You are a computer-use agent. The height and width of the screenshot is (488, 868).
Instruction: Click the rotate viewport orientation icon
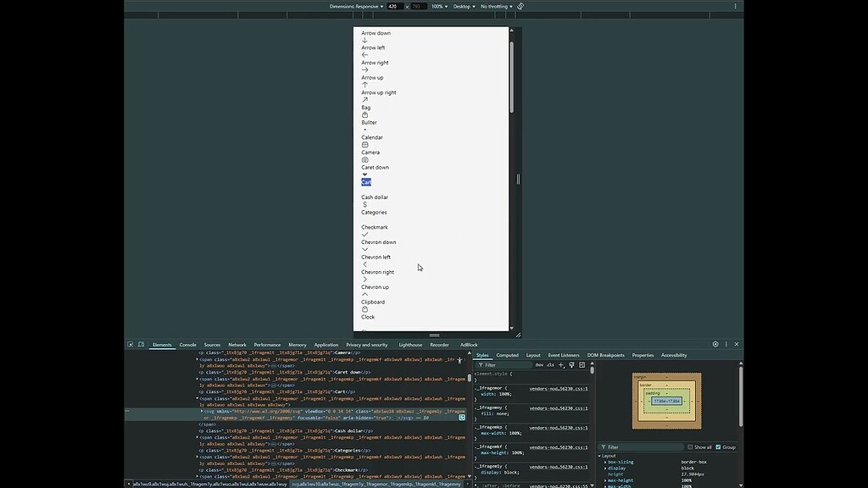(x=519, y=6)
